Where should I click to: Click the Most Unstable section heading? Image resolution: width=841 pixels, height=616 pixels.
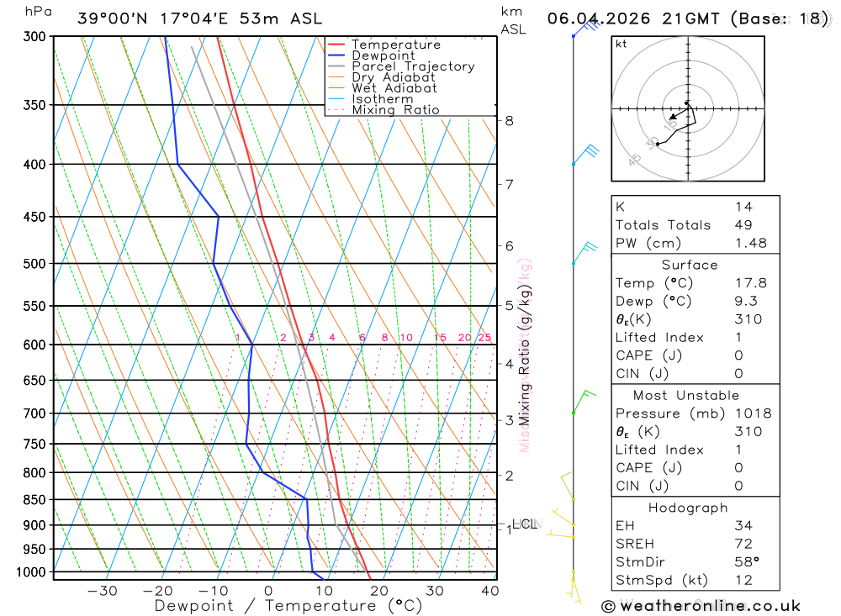click(686, 395)
